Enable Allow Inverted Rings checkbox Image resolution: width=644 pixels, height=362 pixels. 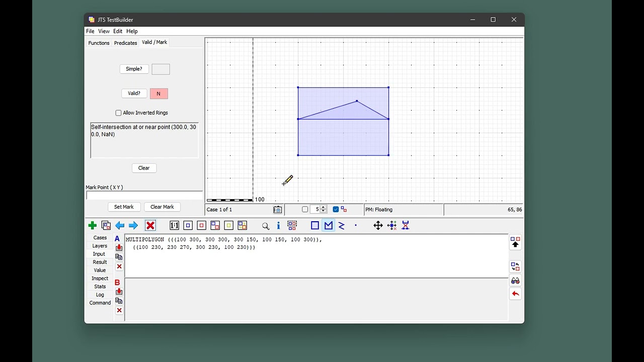click(119, 113)
